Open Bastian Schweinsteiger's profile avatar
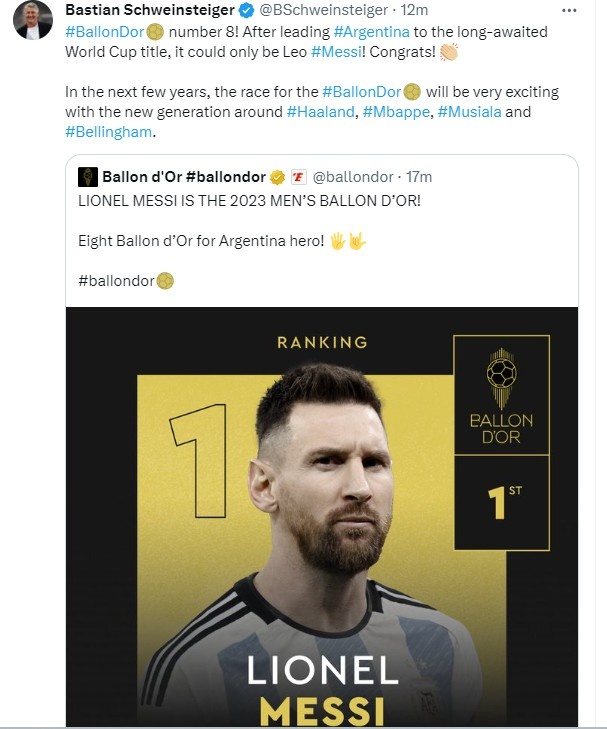 (33, 20)
